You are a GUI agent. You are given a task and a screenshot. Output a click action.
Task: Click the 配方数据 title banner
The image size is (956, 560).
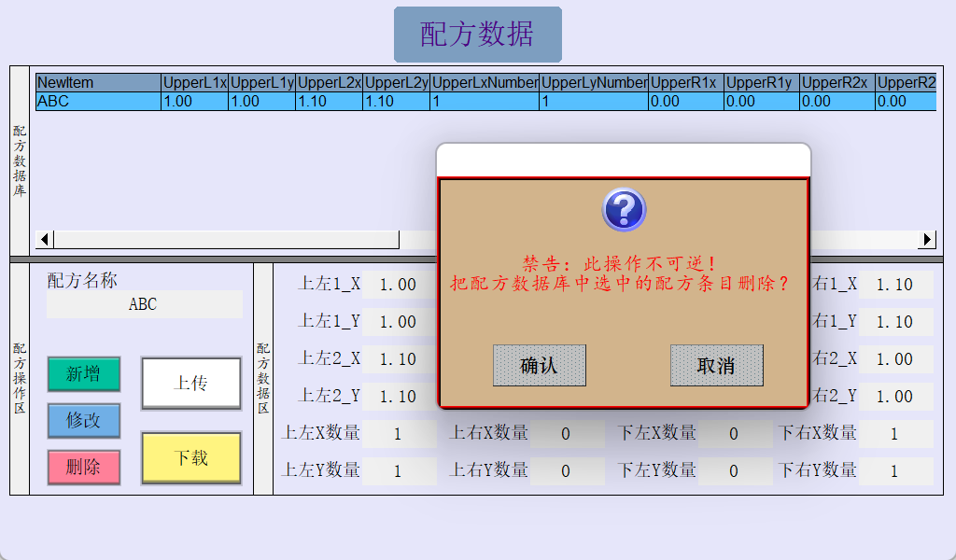pos(477,35)
